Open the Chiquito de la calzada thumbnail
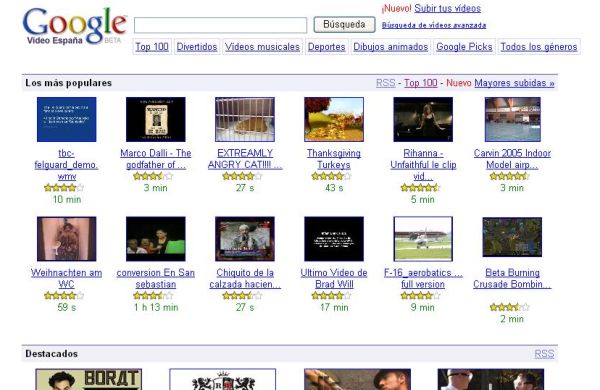600x390 pixels. point(245,239)
